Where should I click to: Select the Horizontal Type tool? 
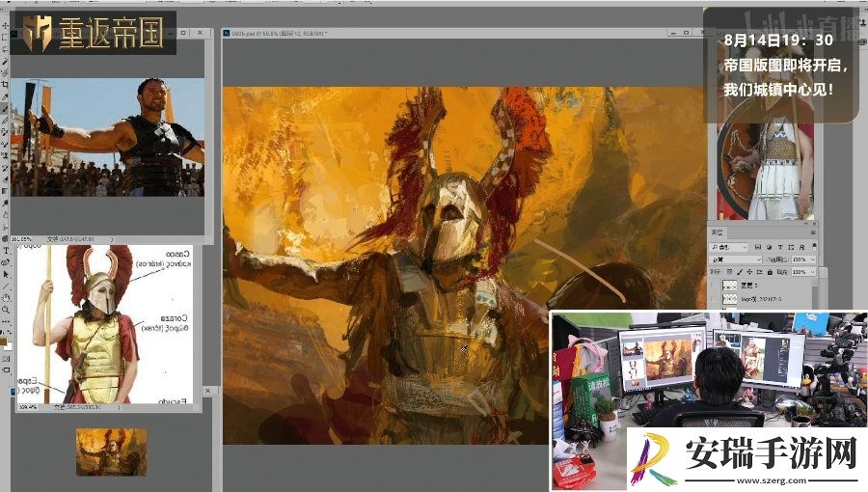coord(6,251)
